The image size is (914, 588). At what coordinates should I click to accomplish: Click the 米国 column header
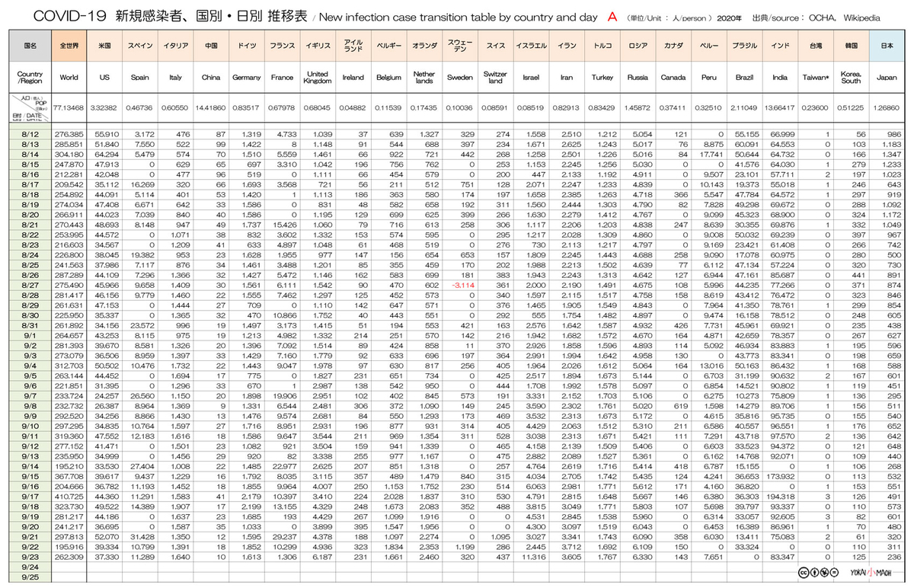pos(105,45)
